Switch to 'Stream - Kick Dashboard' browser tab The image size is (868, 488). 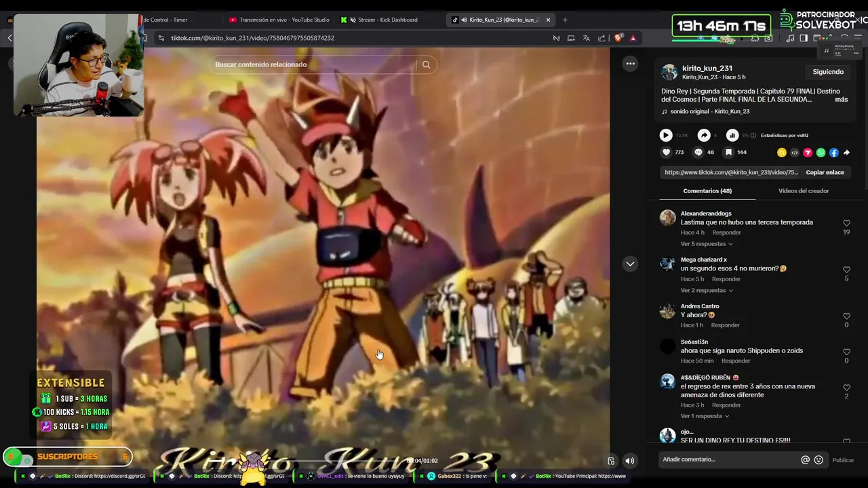click(388, 20)
